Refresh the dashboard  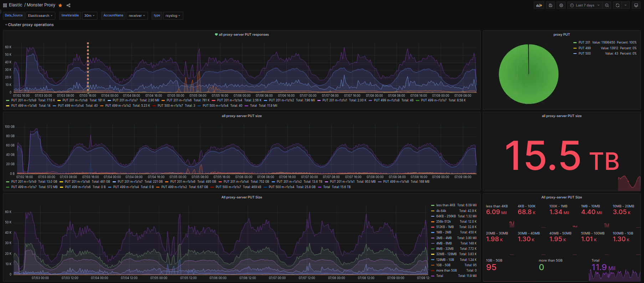[x=618, y=5]
